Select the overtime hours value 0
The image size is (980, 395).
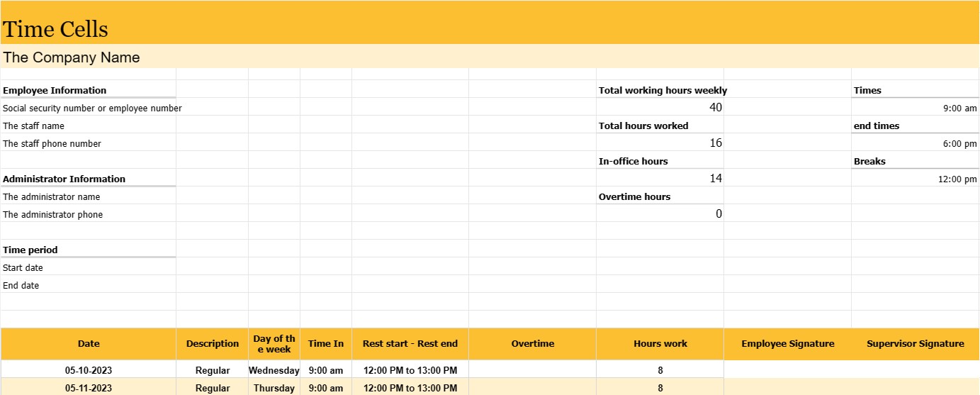pyautogui.click(x=718, y=214)
